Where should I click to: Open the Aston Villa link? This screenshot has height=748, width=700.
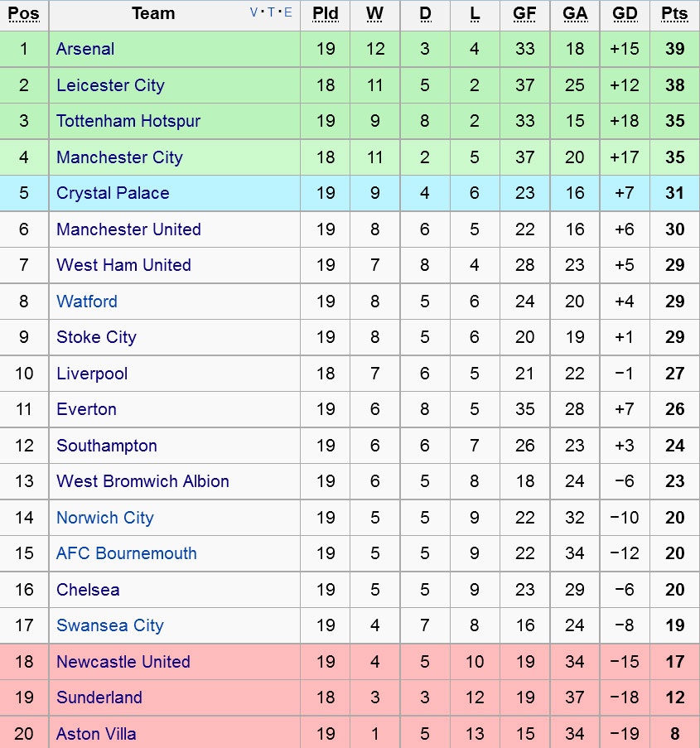[x=96, y=734]
